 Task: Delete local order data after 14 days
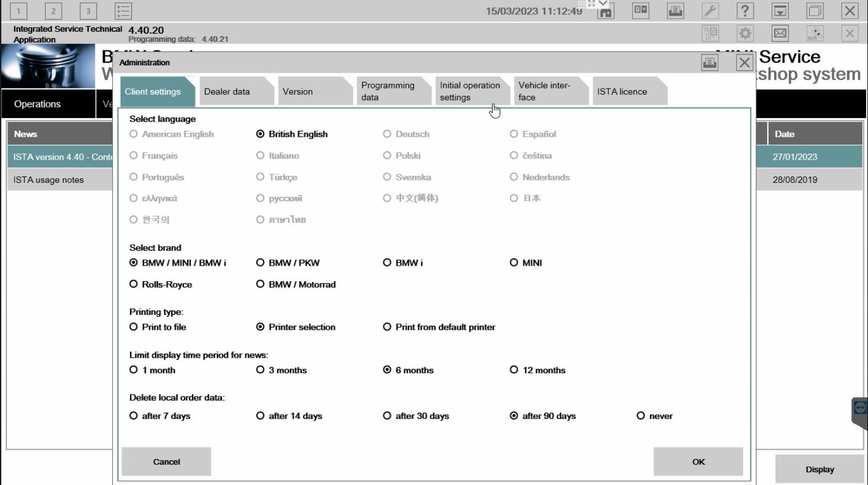(x=289, y=416)
